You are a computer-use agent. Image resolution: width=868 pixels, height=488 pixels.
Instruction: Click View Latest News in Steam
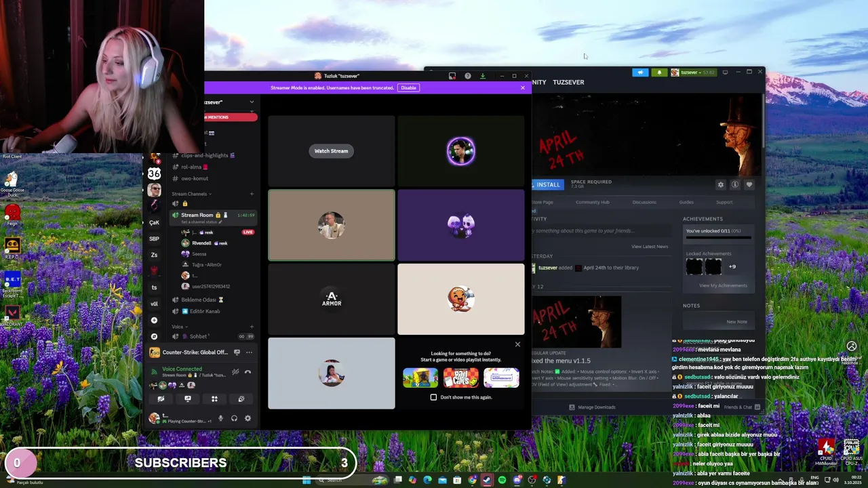650,246
